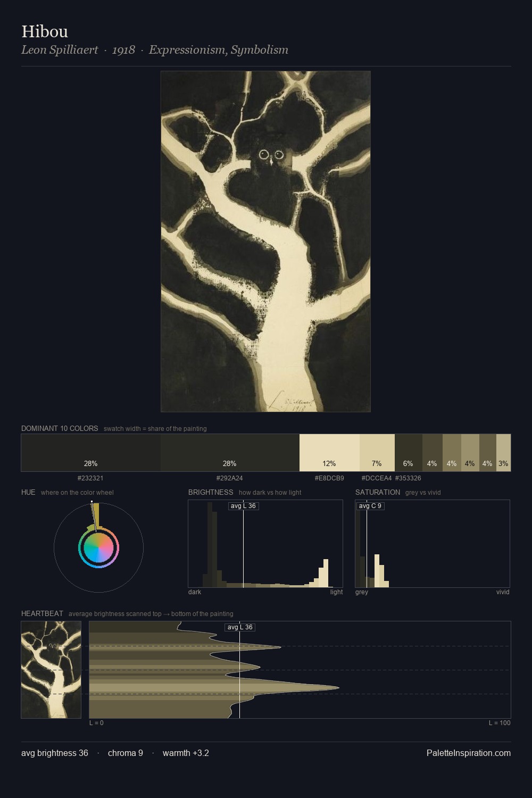The image size is (532, 798).
Task: Select the second 28% swatch #292A24
Action: tap(230, 453)
